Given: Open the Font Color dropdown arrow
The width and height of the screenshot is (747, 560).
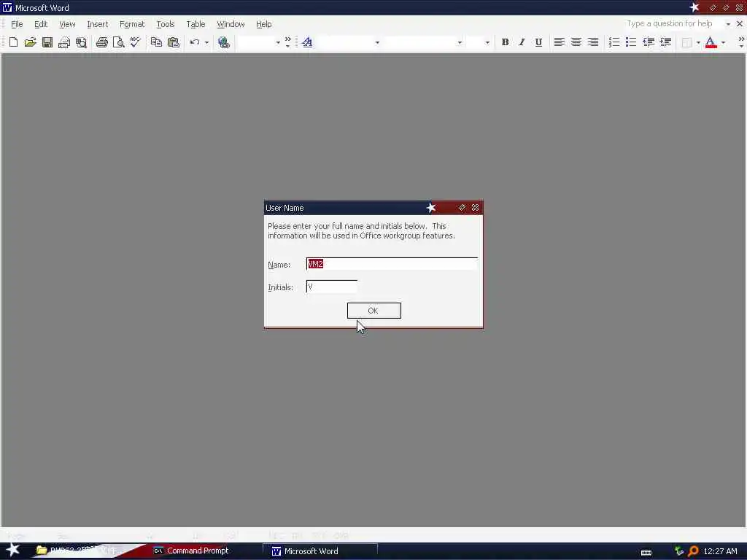Looking at the screenshot, I should coord(723,42).
